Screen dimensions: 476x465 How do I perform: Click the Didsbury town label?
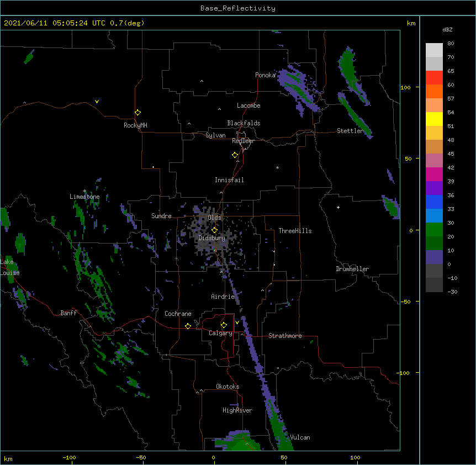click(x=212, y=238)
